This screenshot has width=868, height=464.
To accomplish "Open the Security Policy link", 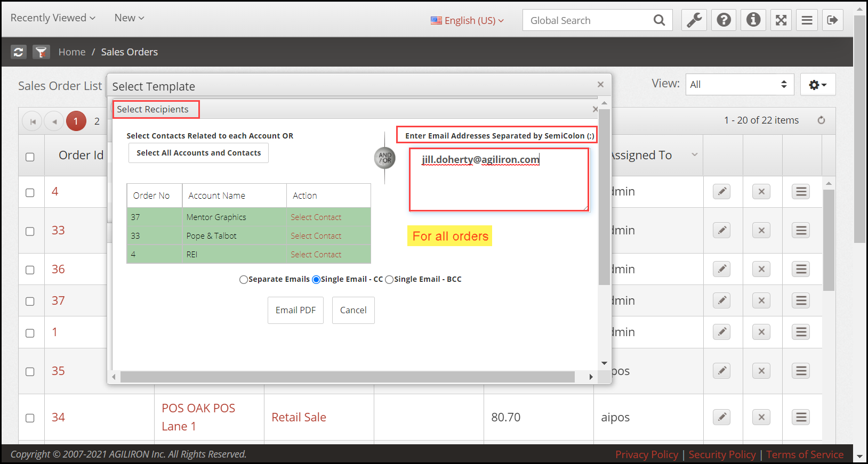I will 722,454.
